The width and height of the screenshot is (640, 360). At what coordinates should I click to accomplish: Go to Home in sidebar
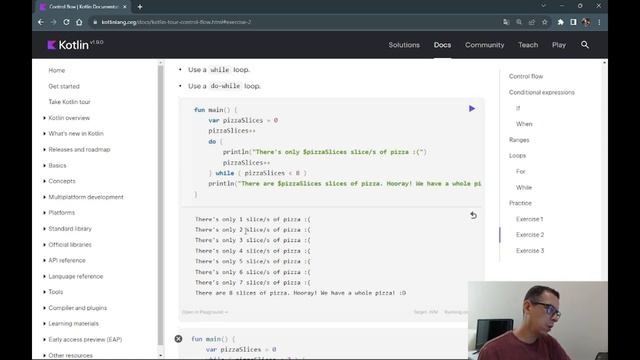pos(57,70)
